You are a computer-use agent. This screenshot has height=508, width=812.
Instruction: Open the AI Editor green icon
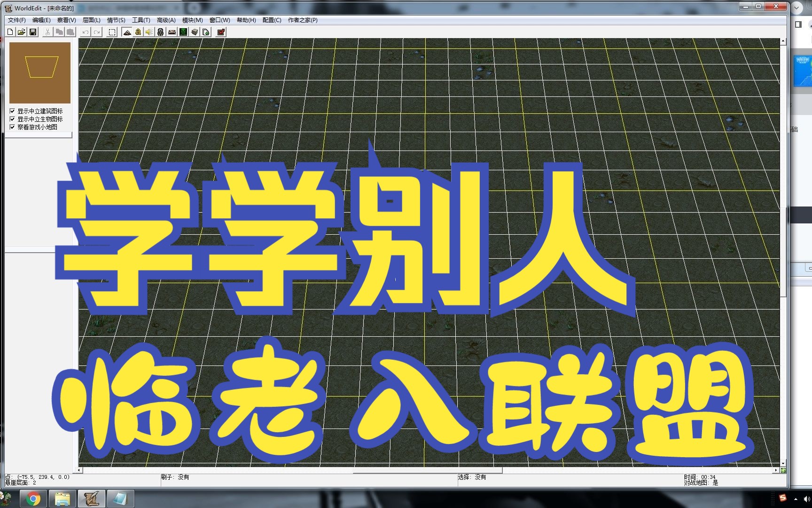183,32
